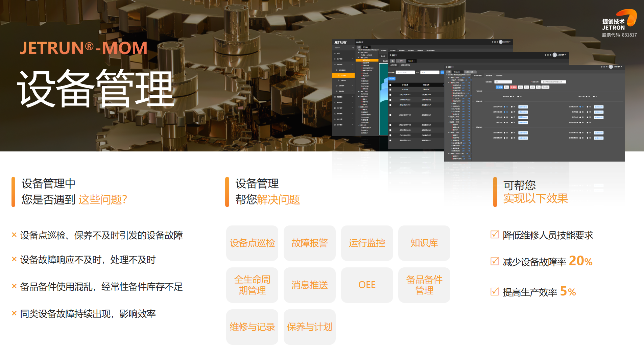Open the 保养与计划 tile
Viewport: 644px width, 360px height.
click(x=310, y=327)
